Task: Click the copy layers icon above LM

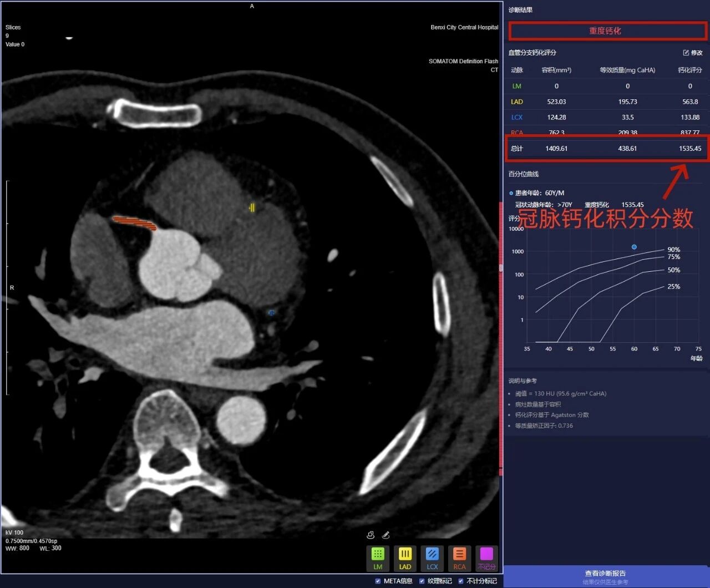Action: click(371, 535)
